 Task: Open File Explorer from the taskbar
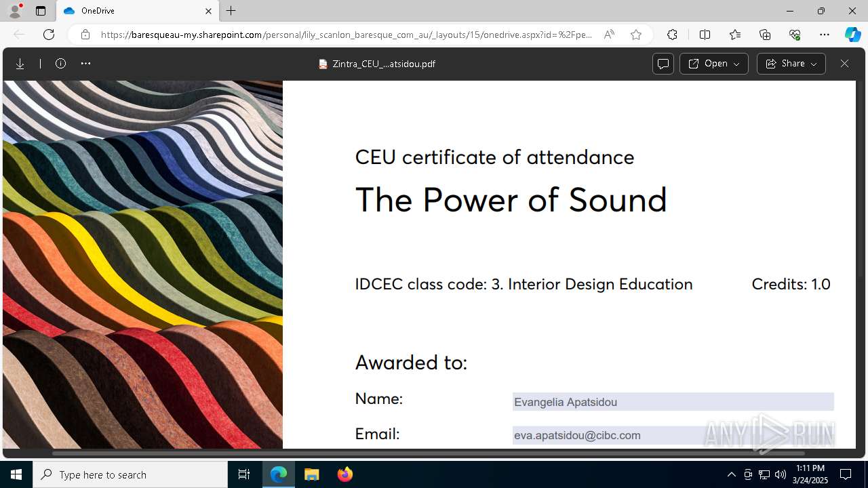[311, 474]
